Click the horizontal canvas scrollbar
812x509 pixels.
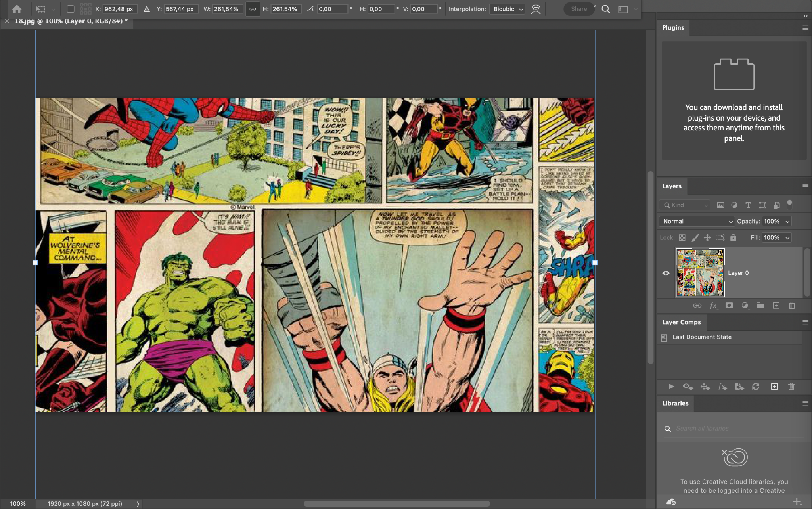click(396, 503)
